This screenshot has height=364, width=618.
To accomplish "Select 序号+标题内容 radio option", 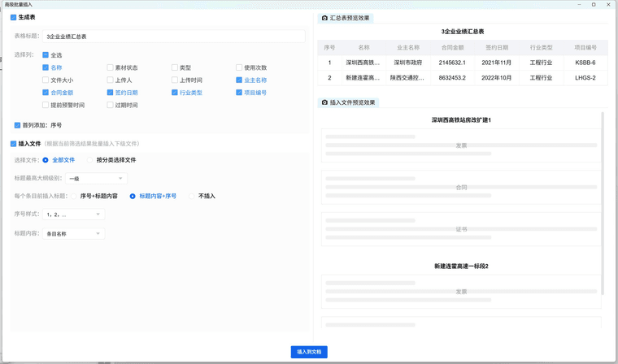I will pos(74,196).
